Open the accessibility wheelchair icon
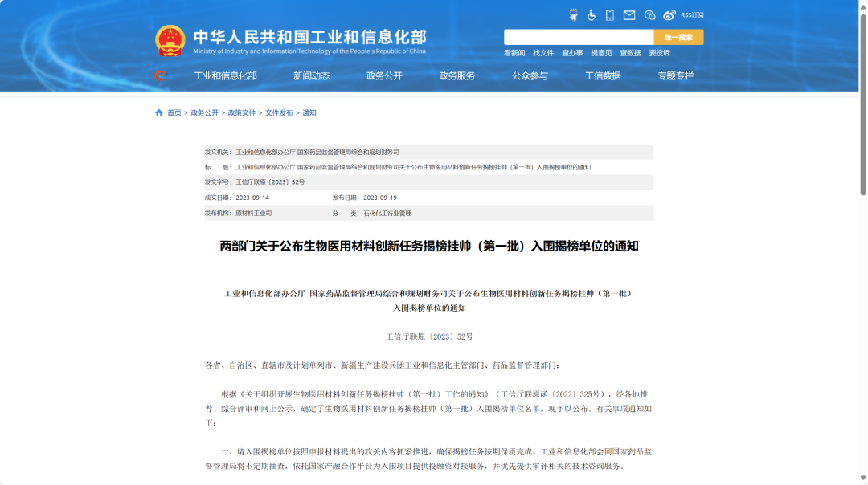The image size is (868, 485). pos(591,14)
